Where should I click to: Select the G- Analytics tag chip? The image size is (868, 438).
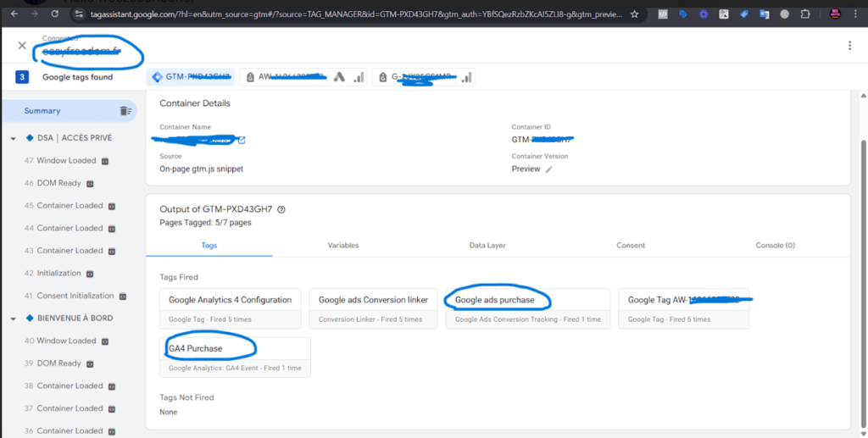click(424, 77)
